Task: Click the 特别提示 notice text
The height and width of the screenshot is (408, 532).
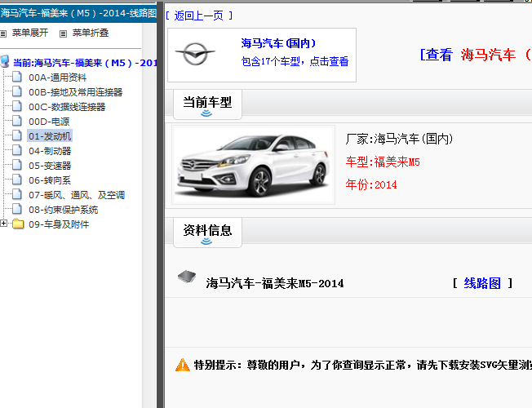Action: pos(363,366)
